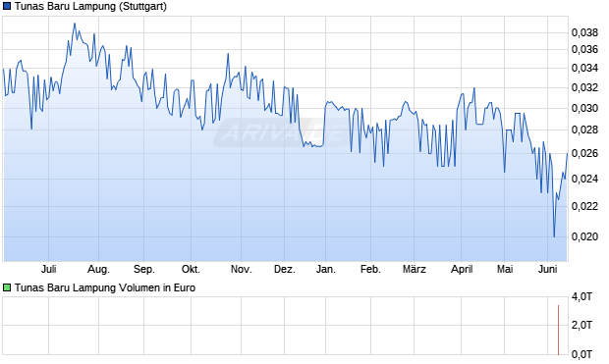The height and width of the screenshot is (364, 609).
Task: Click the 0,024 price axis label
Action: [x=584, y=179]
